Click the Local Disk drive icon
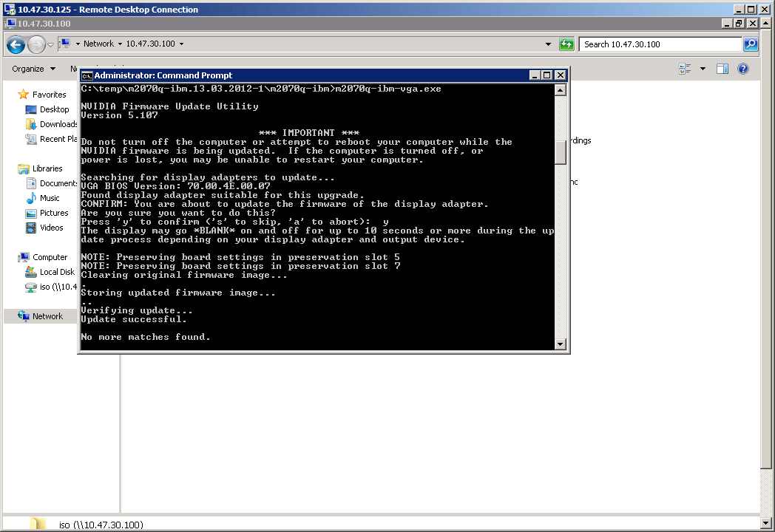The width and height of the screenshot is (775, 532). [x=30, y=272]
